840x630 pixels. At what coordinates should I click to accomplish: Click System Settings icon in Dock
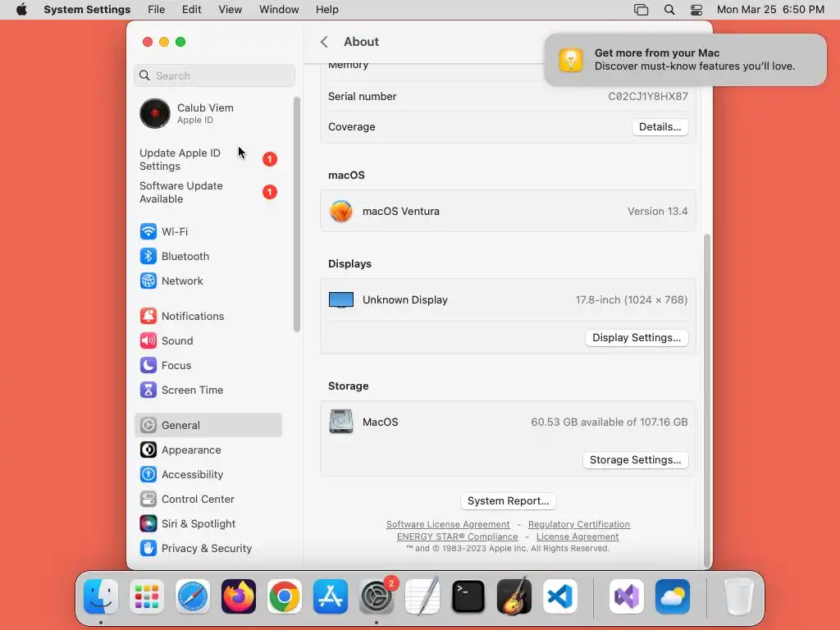click(377, 596)
